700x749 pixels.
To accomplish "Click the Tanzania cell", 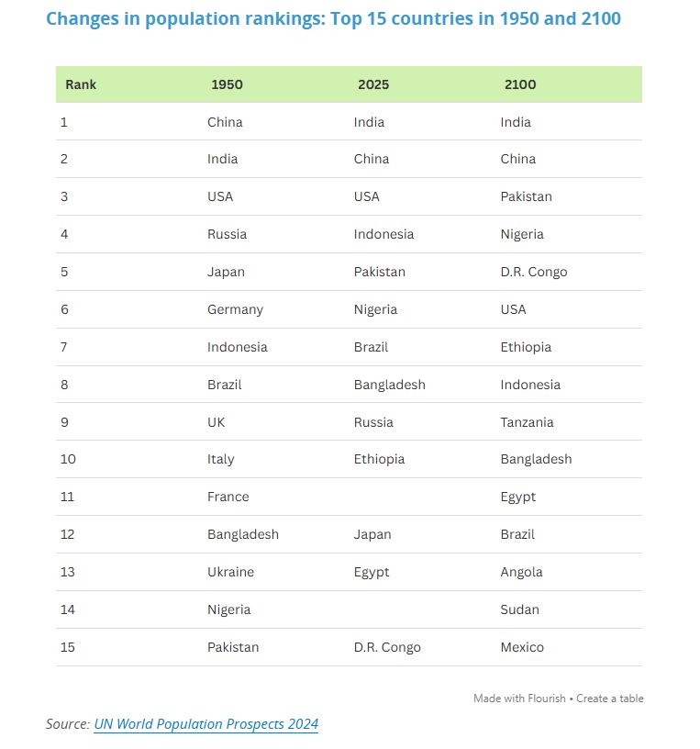I will (527, 422).
